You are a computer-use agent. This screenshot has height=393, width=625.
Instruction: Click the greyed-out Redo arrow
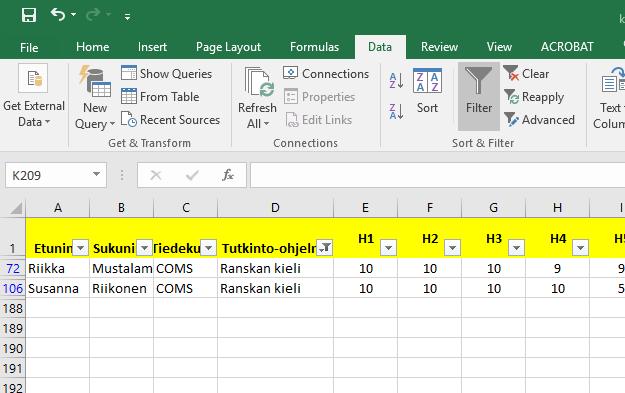pos(93,15)
